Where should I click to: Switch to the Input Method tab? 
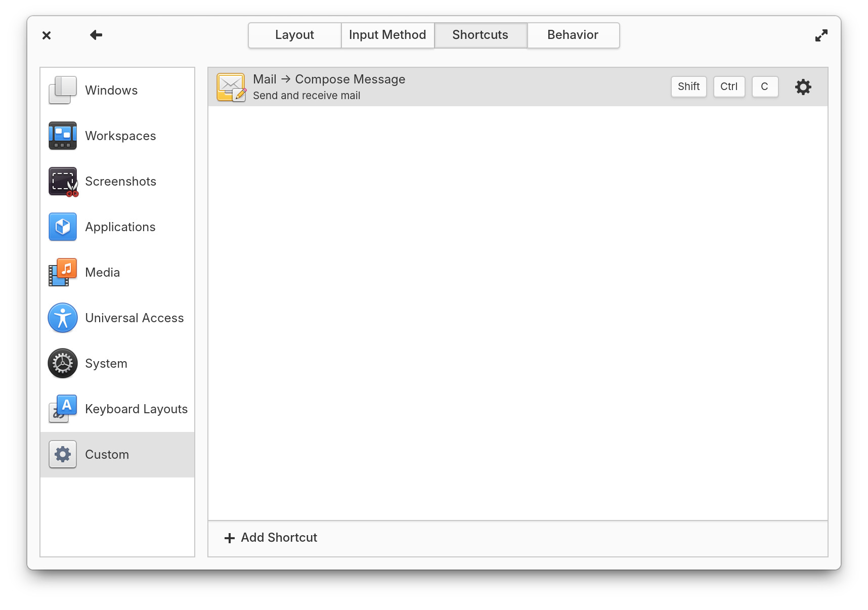(x=387, y=35)
